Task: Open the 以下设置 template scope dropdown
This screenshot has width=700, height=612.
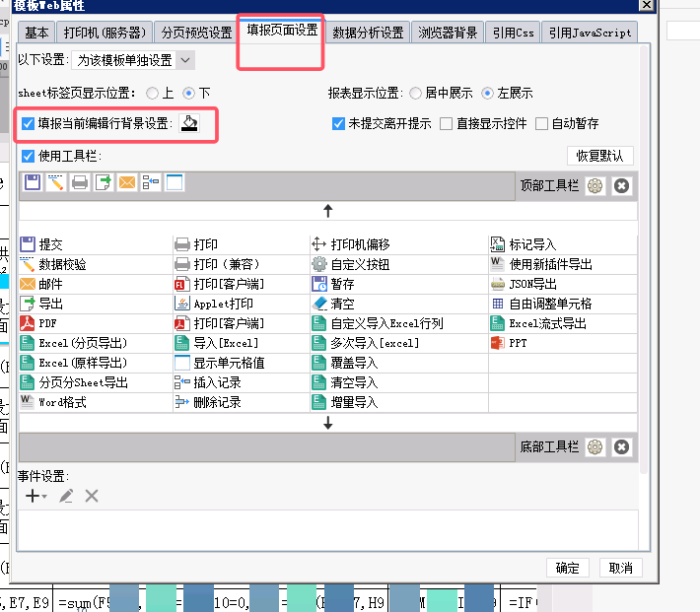Action: pyautogui.click(x=133, y=60)
